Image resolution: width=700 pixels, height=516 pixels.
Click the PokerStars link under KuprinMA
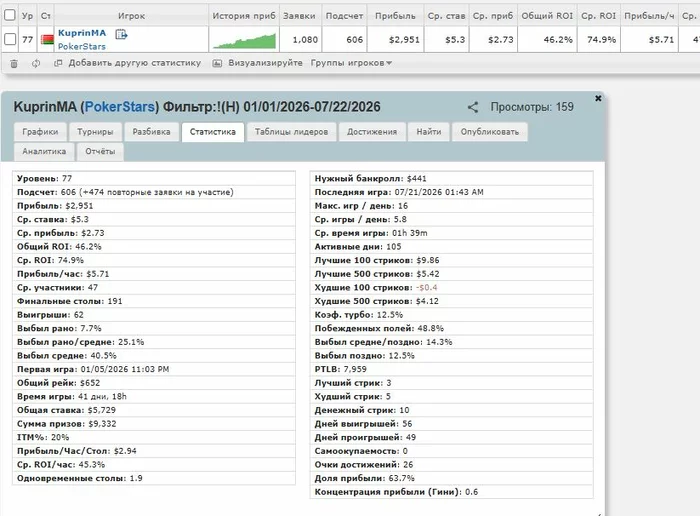82,46
